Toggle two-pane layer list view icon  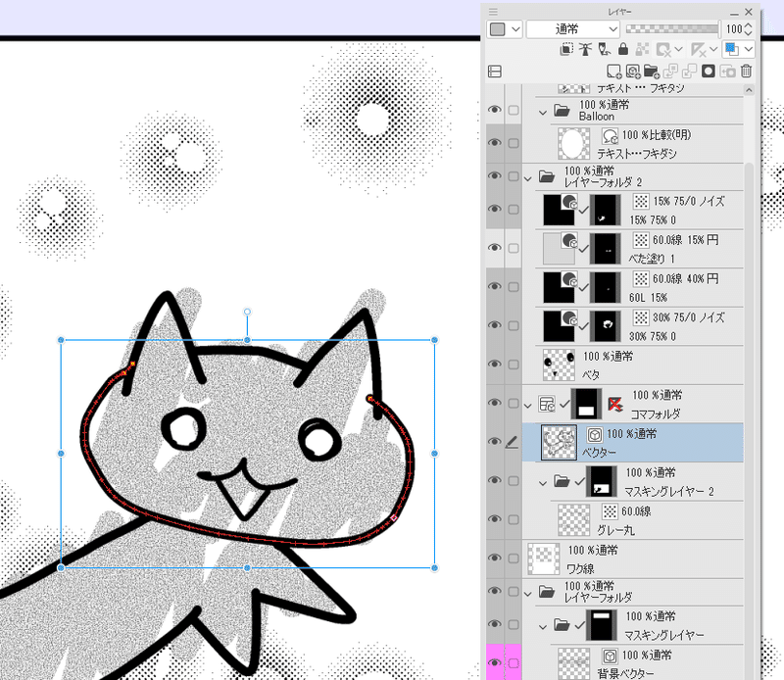point(495,71)
